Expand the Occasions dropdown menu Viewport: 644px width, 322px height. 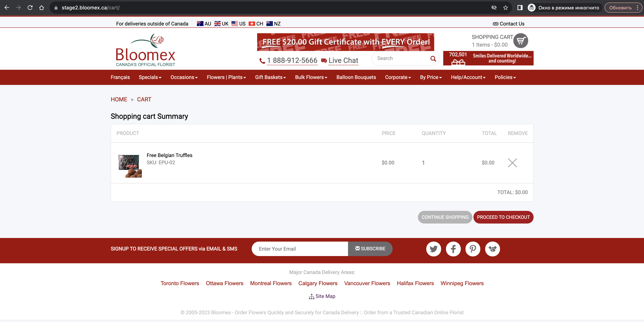point(184,77)
